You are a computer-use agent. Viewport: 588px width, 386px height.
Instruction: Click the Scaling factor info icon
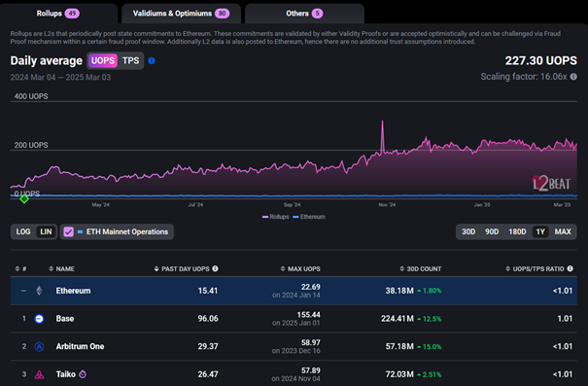(x=573, y=77)
